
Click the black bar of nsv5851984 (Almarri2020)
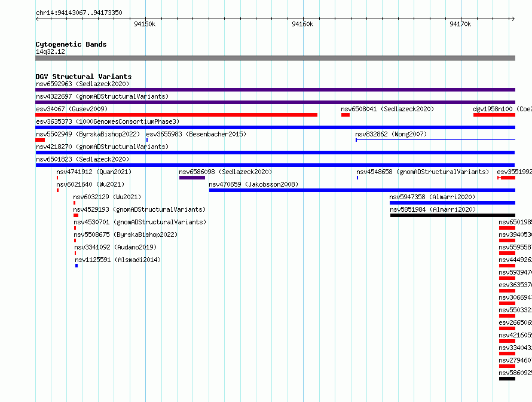point(452,215)
